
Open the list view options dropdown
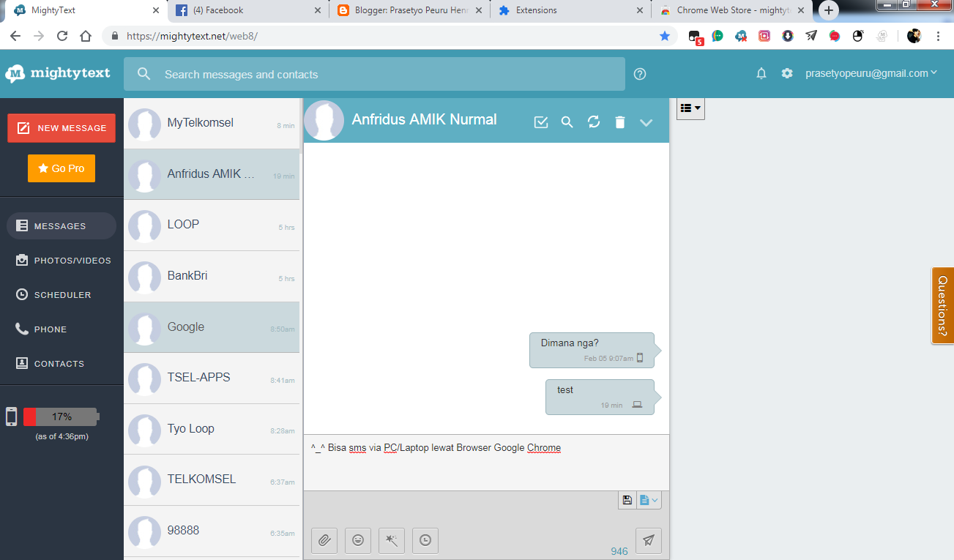[x=690, y=108]
